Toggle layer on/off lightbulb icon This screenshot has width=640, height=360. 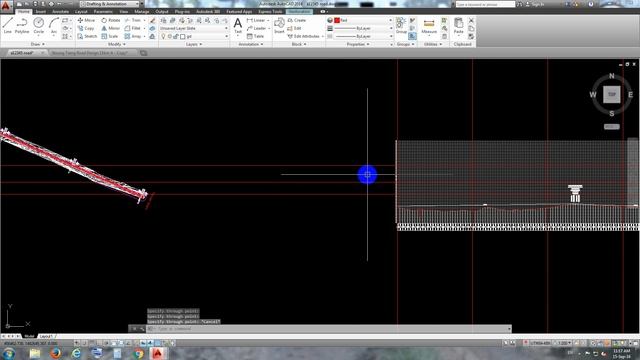(x=163, y=36)
